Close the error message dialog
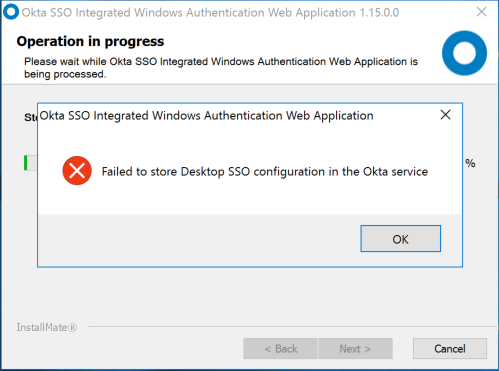The width and height of the screenshot is (499, 371). tap(445, 115)
